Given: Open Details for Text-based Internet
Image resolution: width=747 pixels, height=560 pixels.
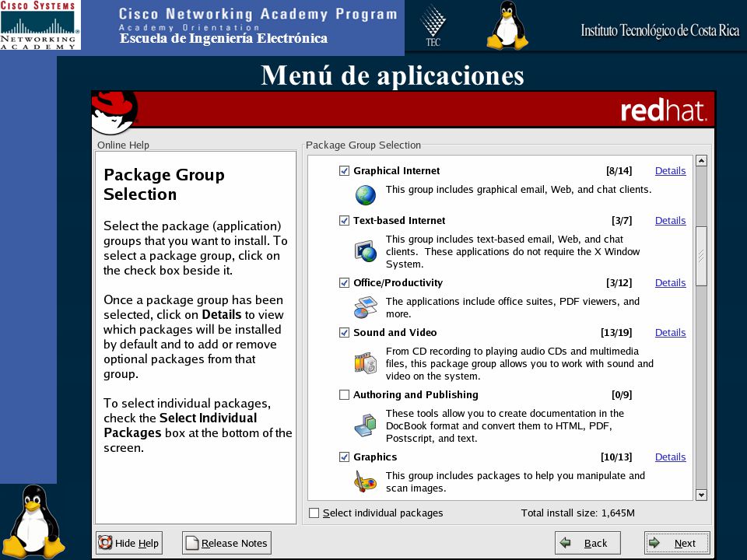Looking at the screenshot, I should (670, 220).
